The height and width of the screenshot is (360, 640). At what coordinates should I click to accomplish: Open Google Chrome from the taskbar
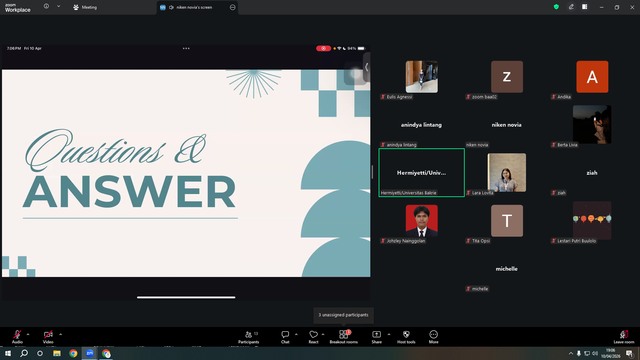click(73, 353)
